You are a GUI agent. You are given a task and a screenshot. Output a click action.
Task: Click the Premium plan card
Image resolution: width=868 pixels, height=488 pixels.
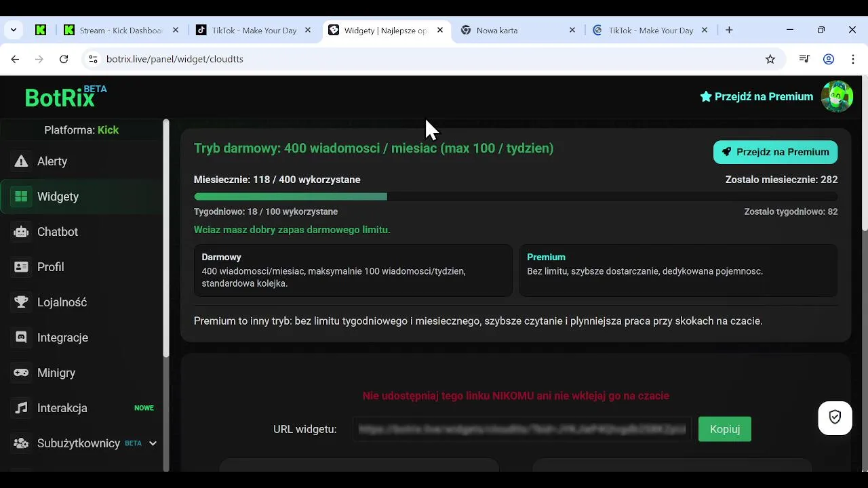coord(678,270)
